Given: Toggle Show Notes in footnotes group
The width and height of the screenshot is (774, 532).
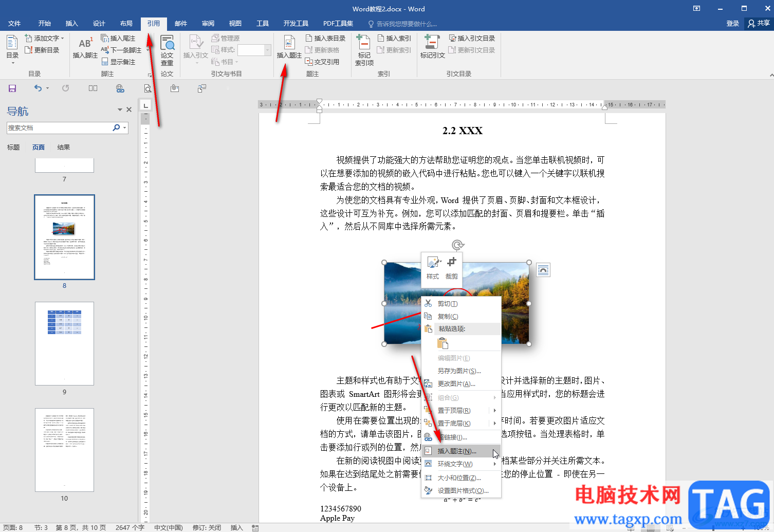Looking at the screenshot, I should 119,62.
